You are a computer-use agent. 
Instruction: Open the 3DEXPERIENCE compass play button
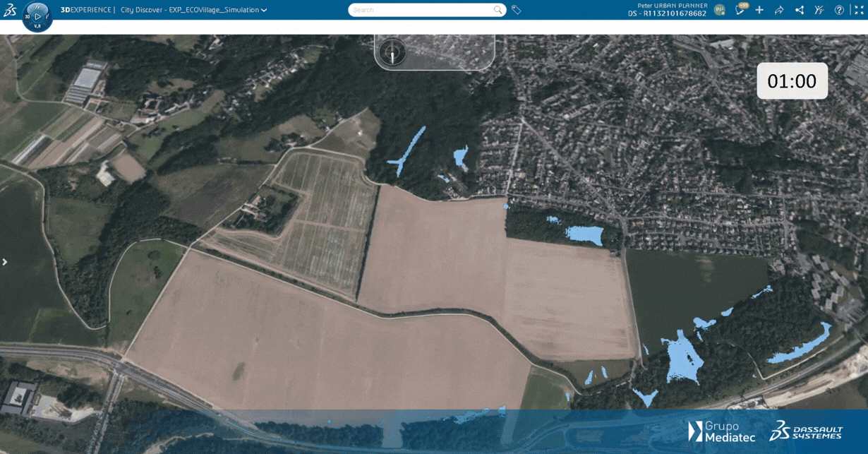[37, 16]
